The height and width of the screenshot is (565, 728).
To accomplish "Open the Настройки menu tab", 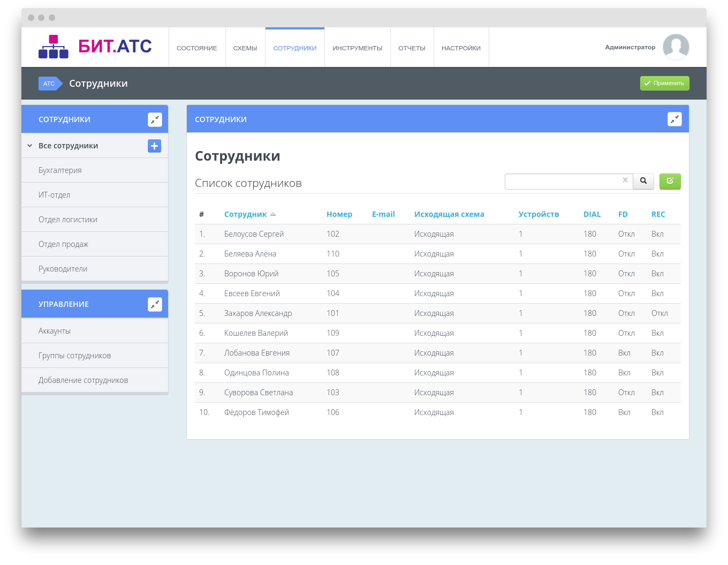I will 461,48.
